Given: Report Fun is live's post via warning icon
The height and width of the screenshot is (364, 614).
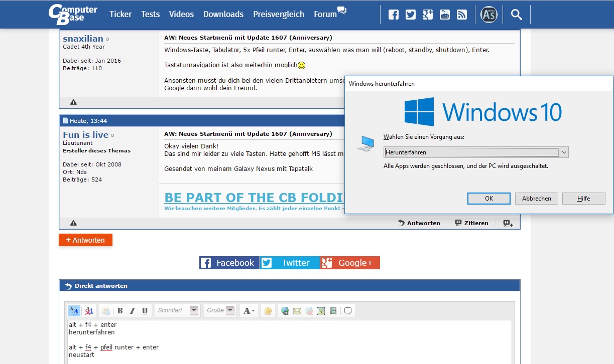Looking at the screenshot, I should 73,223.
